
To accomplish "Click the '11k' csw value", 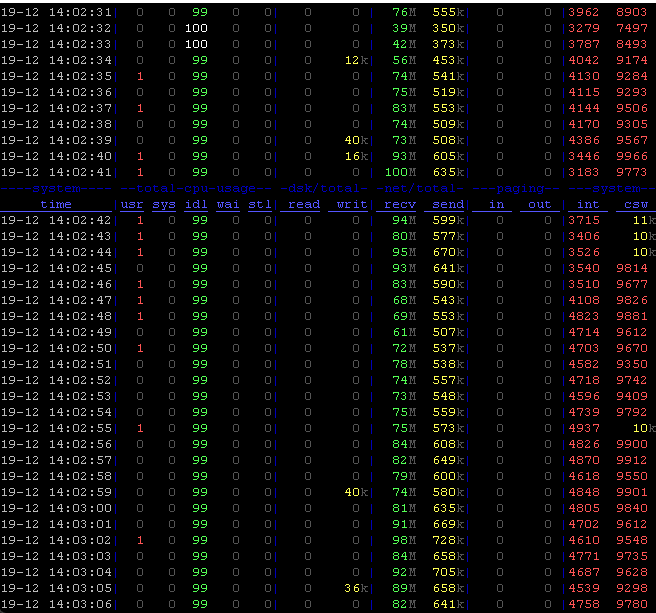I will pyautogui.click(x=644, y=220).
